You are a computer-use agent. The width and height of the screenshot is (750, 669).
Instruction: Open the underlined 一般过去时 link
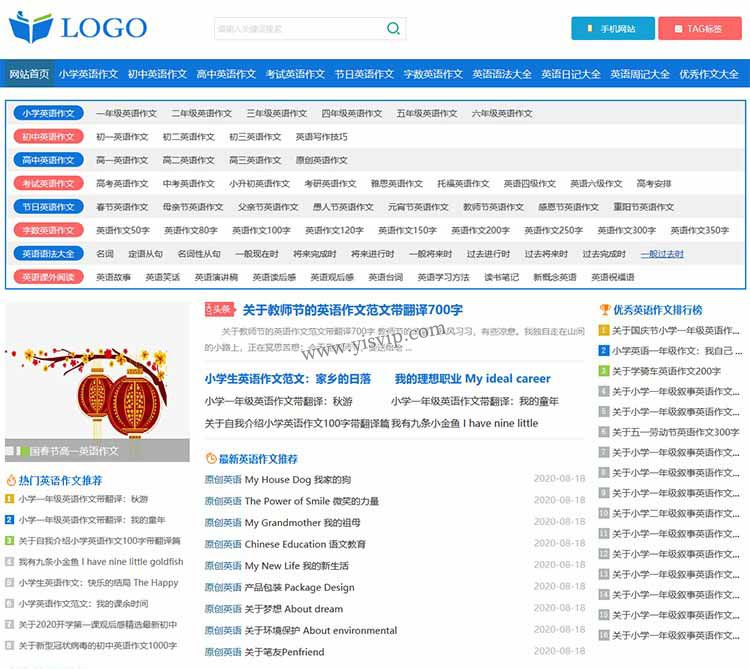coord(662,254)
